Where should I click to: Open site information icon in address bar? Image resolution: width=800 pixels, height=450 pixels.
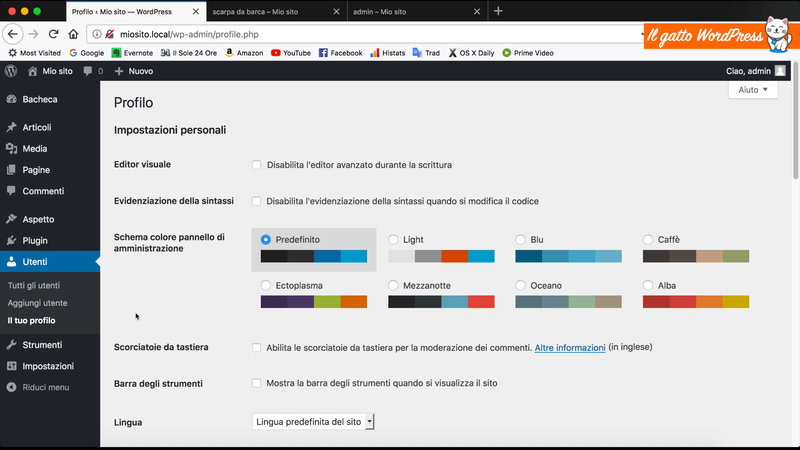(96, 34)
